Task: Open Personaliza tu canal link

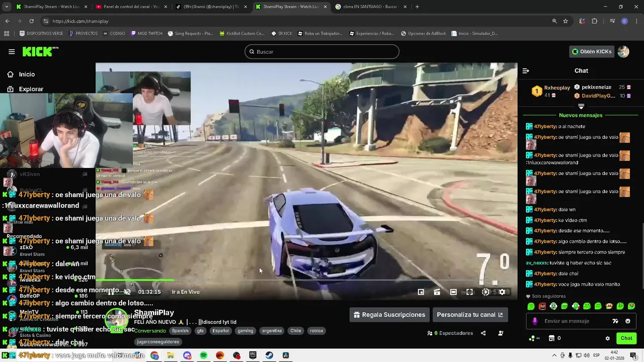Action: (470, 315)
